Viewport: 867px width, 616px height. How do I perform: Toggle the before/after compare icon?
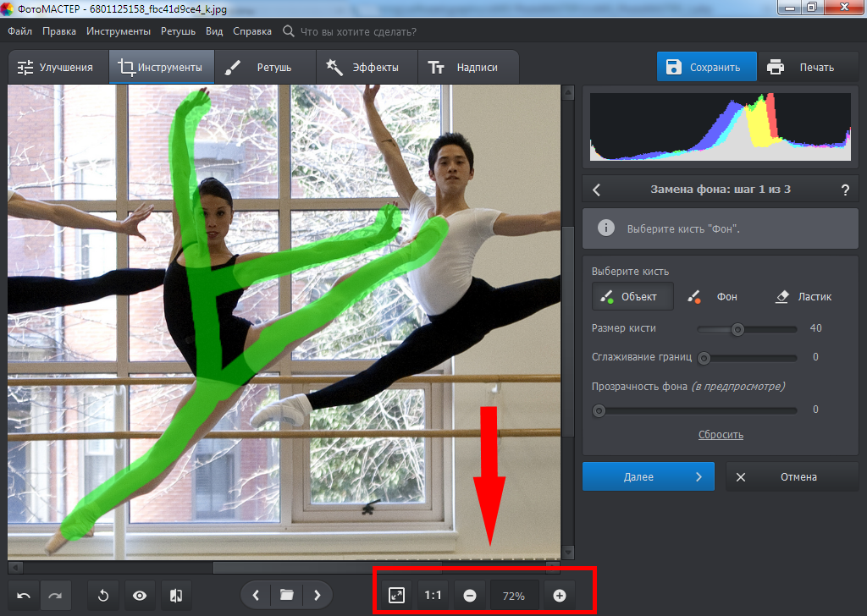pyautogui.click(x=176, y=596)
